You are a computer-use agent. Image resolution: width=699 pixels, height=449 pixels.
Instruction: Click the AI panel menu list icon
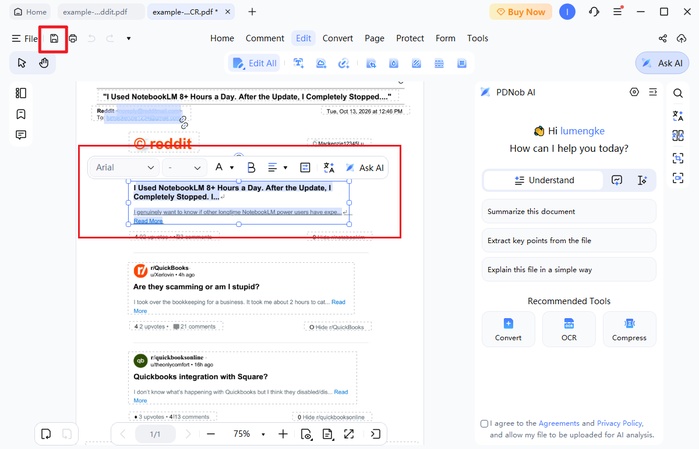click(653, 92)
